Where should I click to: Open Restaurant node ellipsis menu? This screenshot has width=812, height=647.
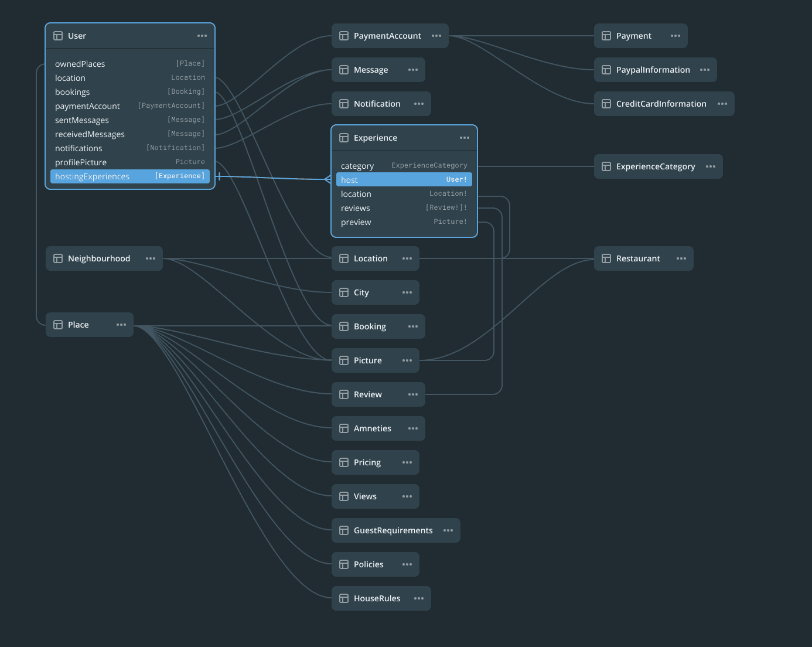pyautogui.click(x=681, y=258)
